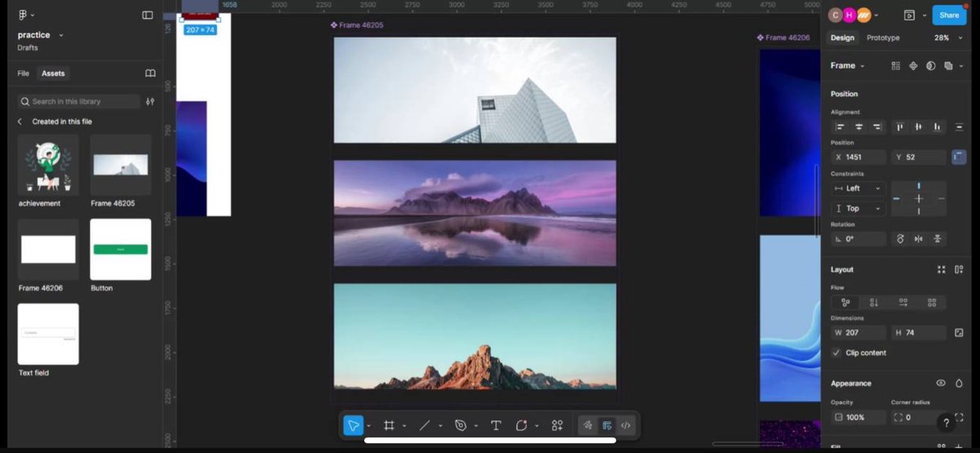The width and height of the screenshot is (980, 453).
Task: Toggle Clip content checkbox
Action: (836, 353)
